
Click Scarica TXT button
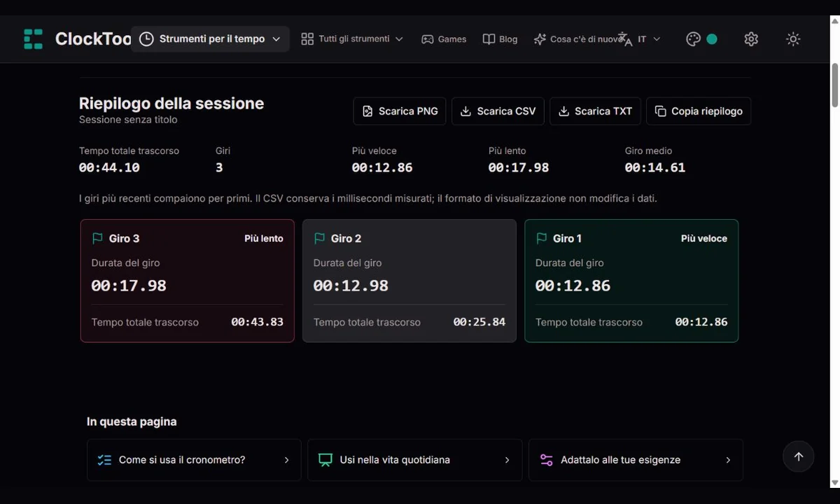click(595, 111)
